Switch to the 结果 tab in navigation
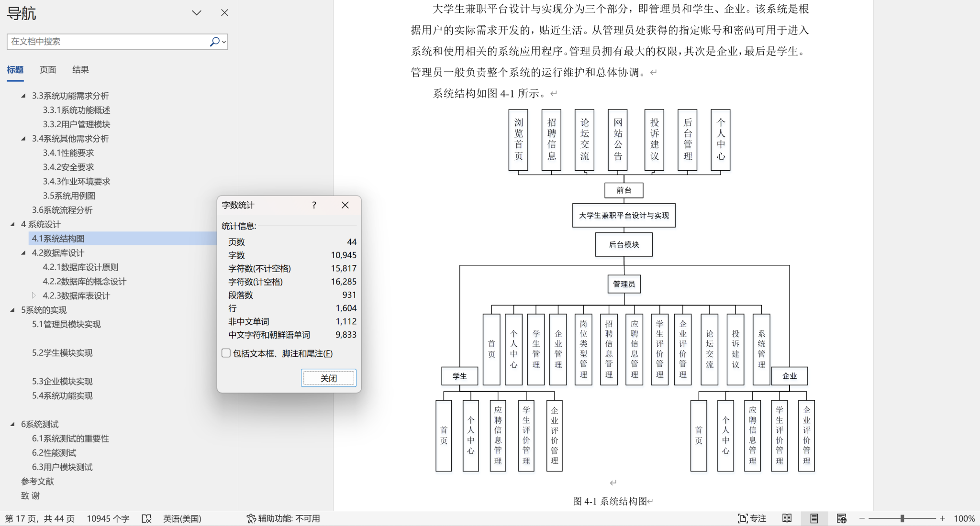 (80, 70)
